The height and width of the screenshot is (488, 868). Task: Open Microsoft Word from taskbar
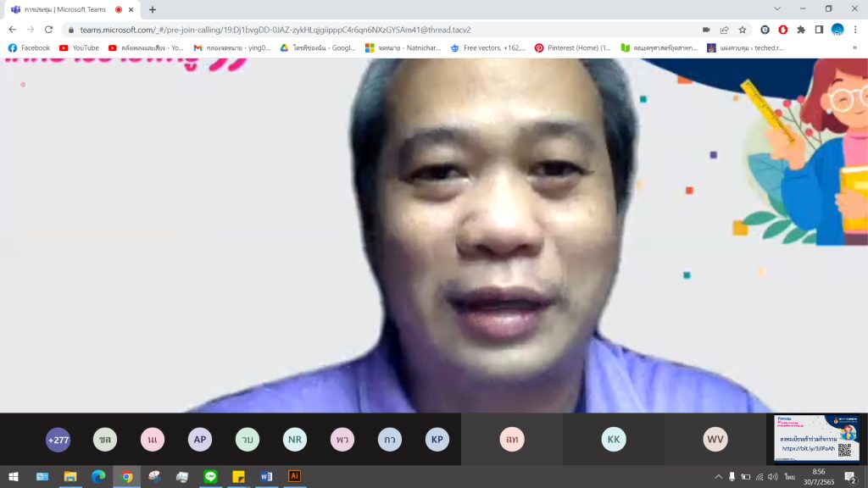click(x=266, y=476)
